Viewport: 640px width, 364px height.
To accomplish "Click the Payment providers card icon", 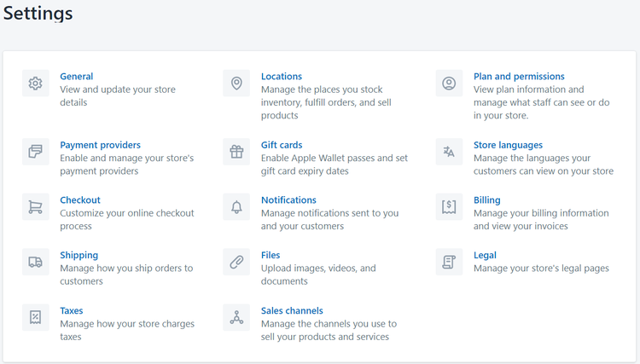I will [35, 152].
